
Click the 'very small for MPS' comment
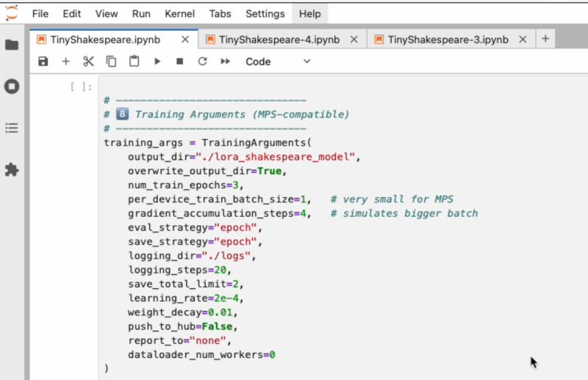tap(392, 199)
